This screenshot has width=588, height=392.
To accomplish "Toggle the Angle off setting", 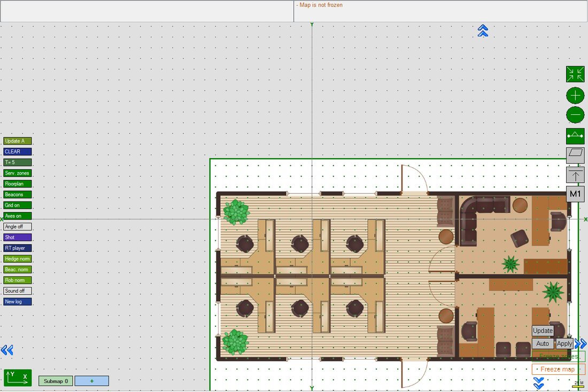I will pyautogui.click(x=18, y=227).
